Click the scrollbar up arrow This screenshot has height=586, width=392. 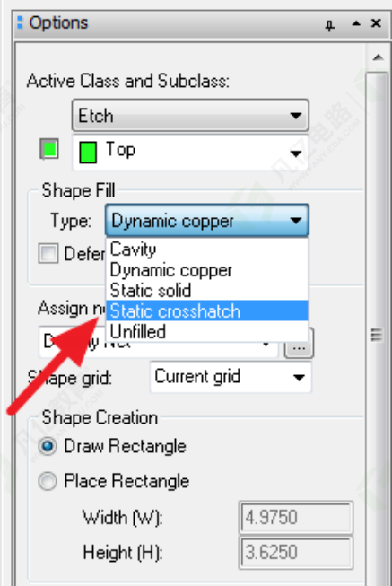[379, 57]
